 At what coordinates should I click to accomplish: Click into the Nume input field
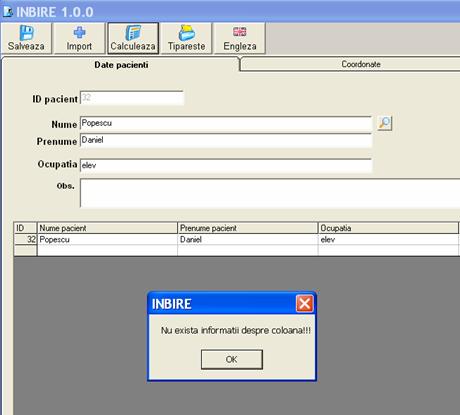click(x=226, y=123)
